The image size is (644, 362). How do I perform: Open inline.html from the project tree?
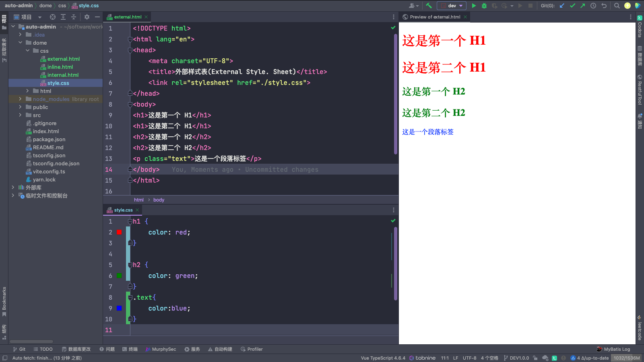click(60, 67)
